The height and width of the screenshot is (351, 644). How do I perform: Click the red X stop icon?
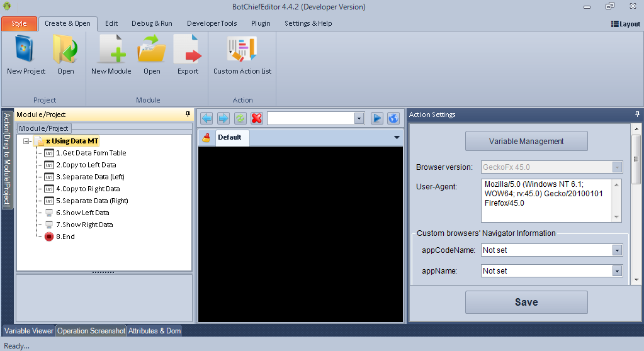257,118
